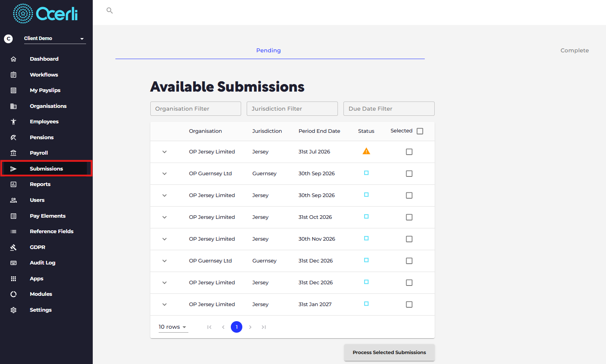Open the Client Demo organisation dropdown
The width and height of the screenshot is (606, 364).
pyautogui.click(x=55, y=38)
